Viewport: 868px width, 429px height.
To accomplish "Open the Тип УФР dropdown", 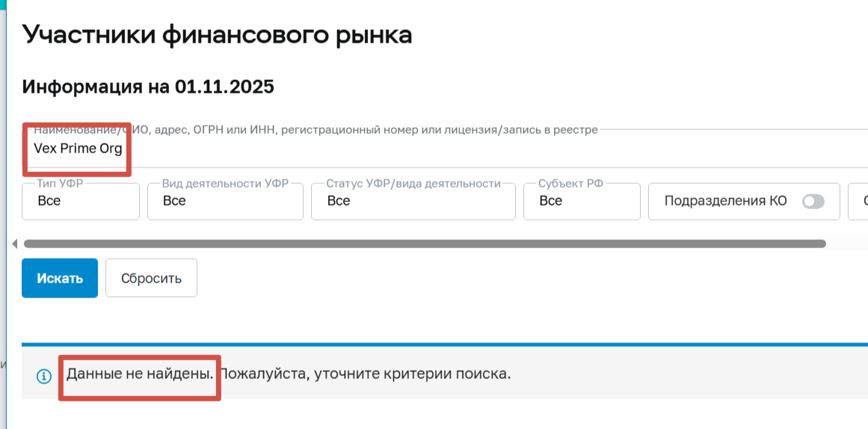I will 81,201.
